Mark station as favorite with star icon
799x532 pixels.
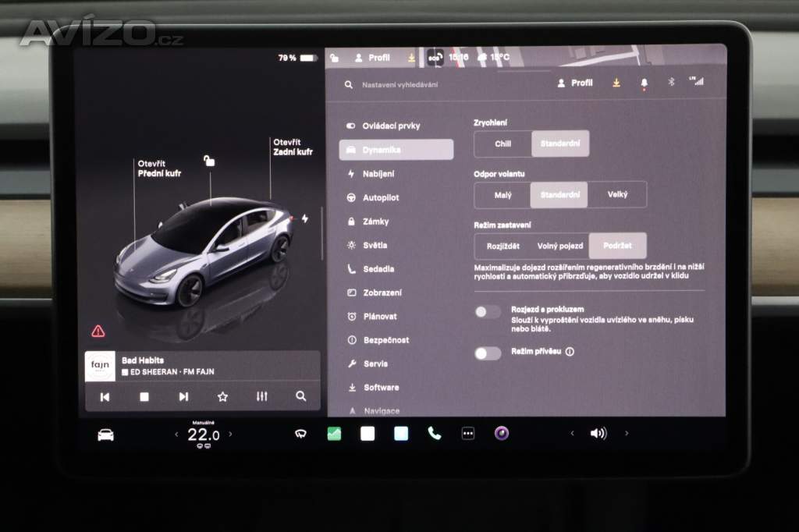222,396
